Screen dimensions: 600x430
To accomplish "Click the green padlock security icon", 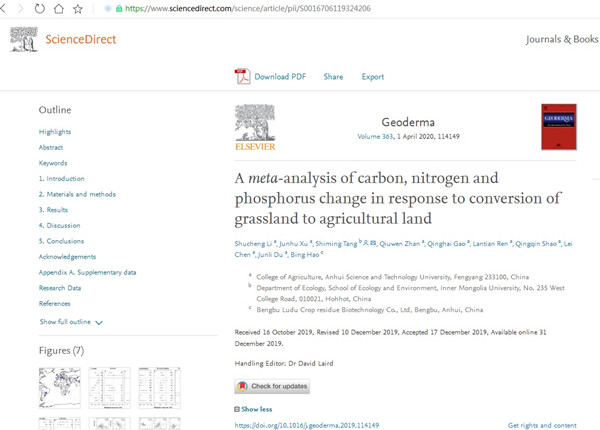I will (119, 8).
